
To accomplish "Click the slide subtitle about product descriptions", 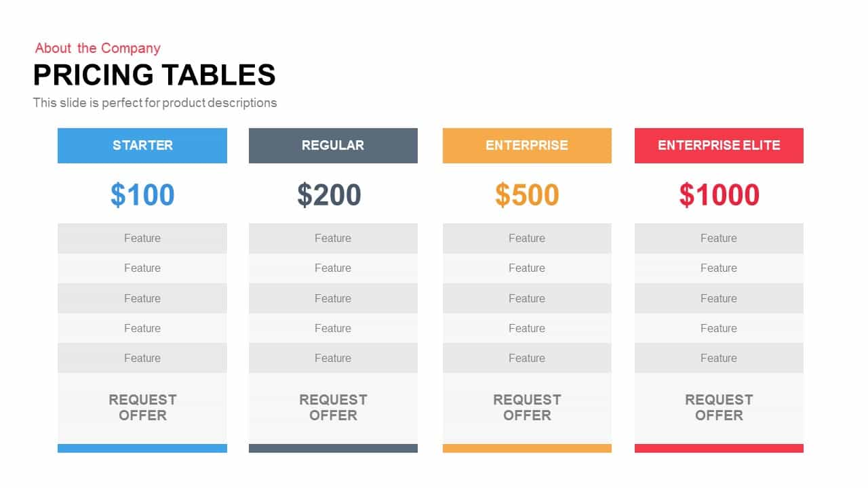I will [x=155, y=103].
